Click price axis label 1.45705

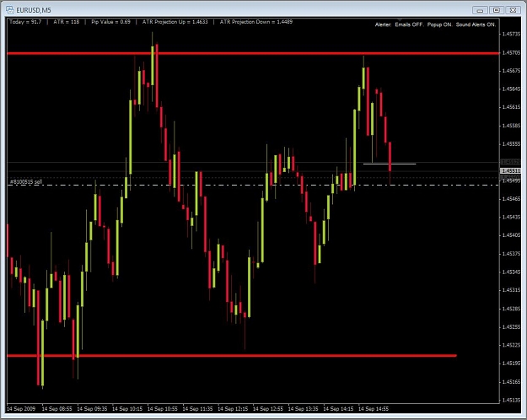tap(511, 52)
